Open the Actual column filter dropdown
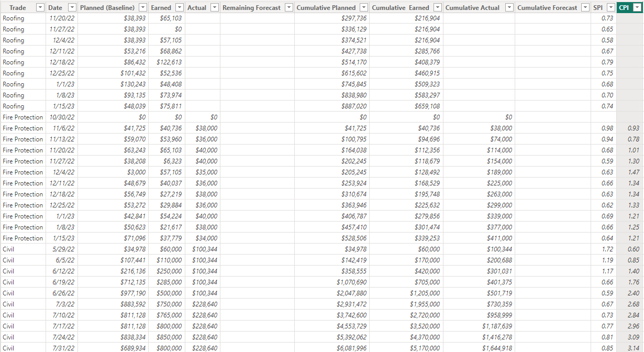This screenshot has height=352, width=644. (x=215, y=8)
